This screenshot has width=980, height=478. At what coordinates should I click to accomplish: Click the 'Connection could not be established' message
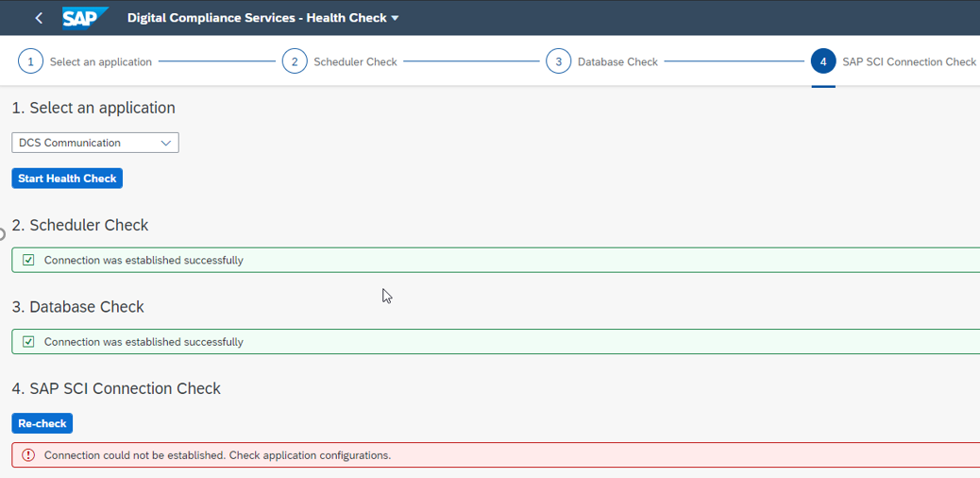point(217,455)
